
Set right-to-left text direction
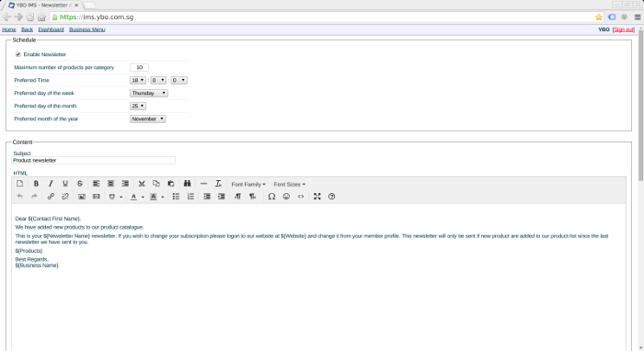point(253,197)
